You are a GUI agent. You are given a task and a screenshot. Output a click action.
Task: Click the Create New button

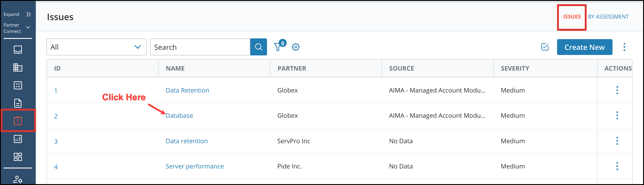tap(585, 47)
